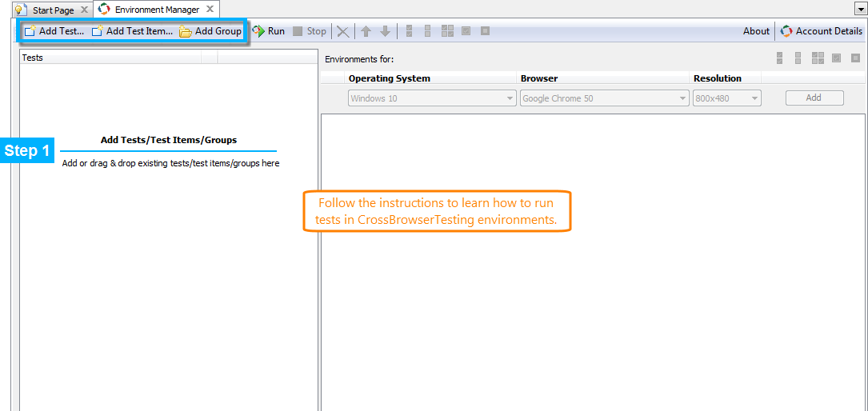Expand the Operating System dropdown showing Windows 10
This screenshot has height=411, width=868.
coord(432,98)
